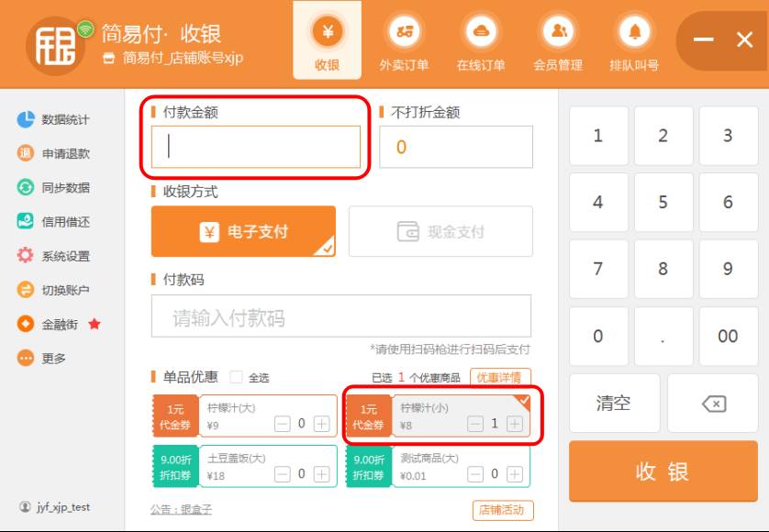
Task: Toggle the 全选 checkbox
Action: [236, 377]
